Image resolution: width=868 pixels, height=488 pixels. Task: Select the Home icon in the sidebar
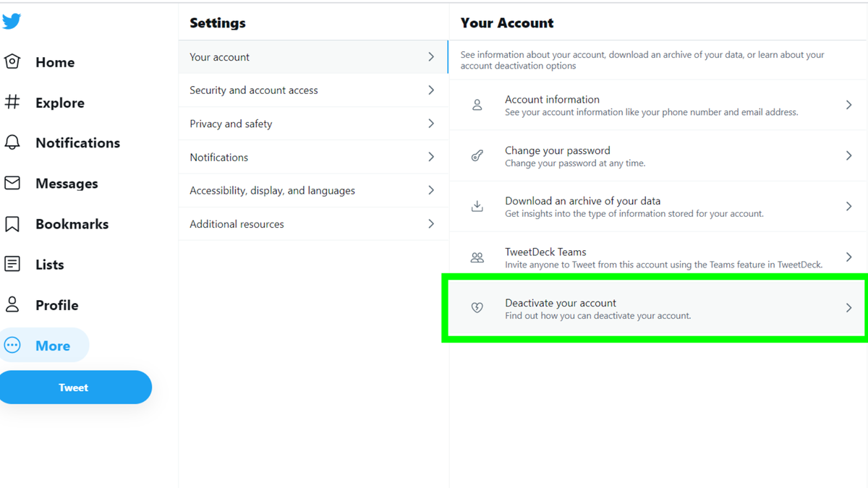pyautogui.click(x=12, y=62)
